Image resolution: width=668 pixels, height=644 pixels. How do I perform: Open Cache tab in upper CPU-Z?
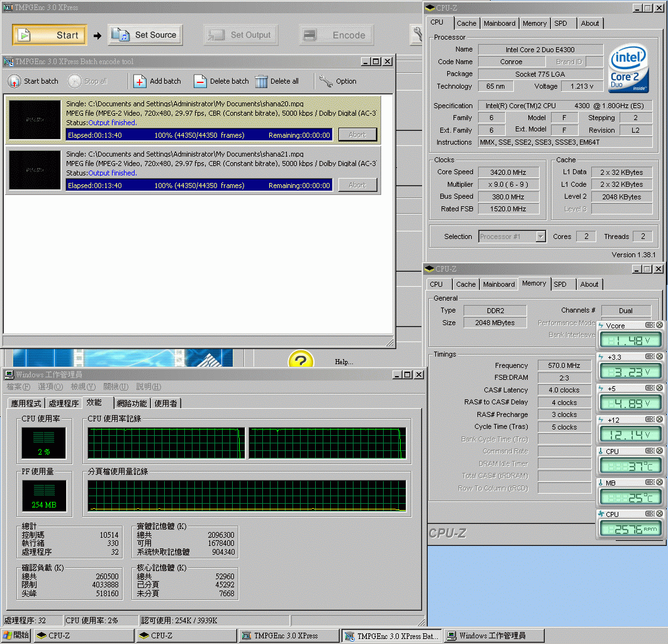click(x=467, y=23)
